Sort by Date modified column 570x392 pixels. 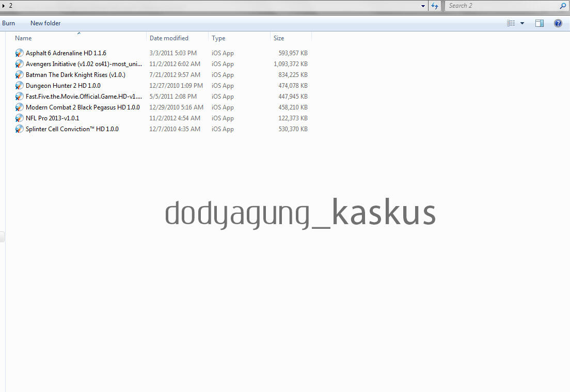pyautogui.click(x=169, y=38)
